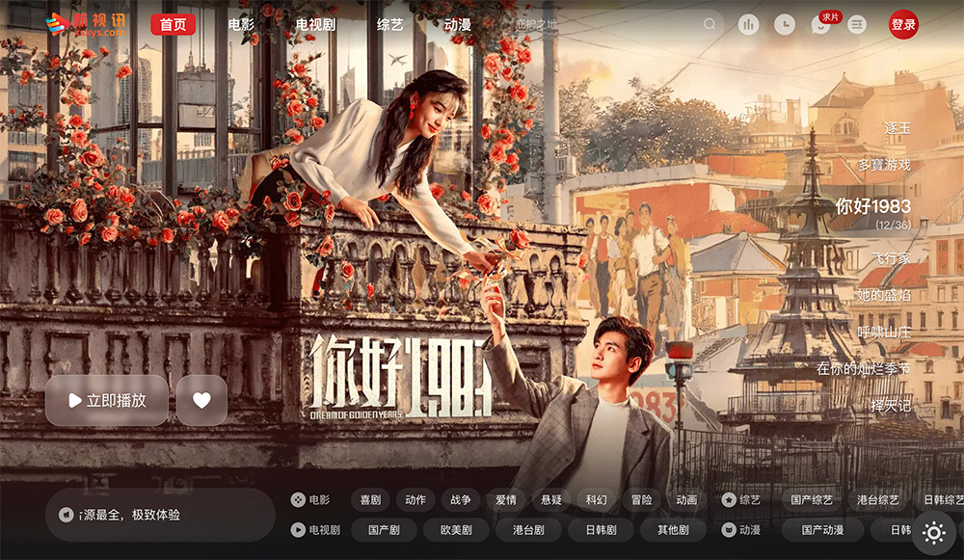Switch to the 电视剧 tab
The height and width of the screenshot is (560, 964).
coord(315,25)
